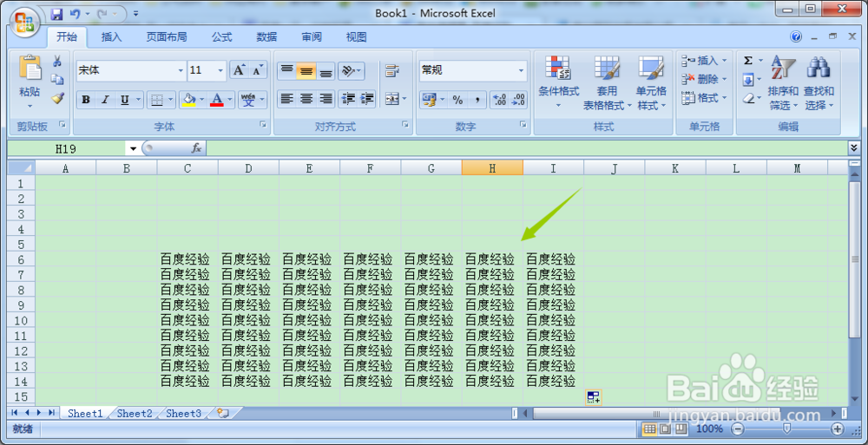Select column H header

point(492,168)
